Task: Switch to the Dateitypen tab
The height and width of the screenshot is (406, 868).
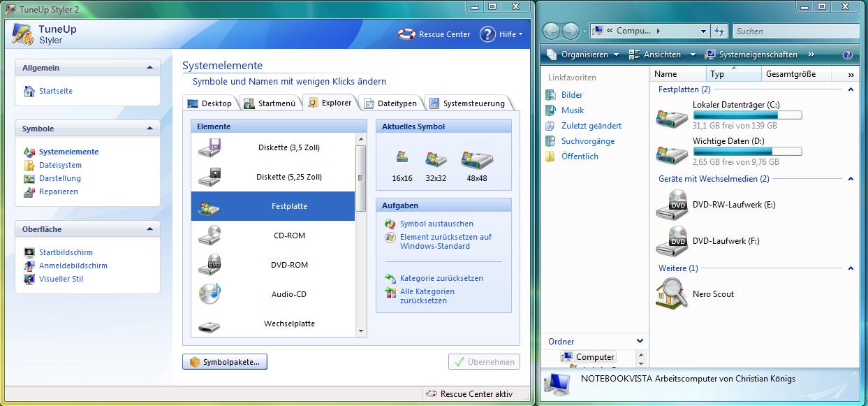Action: point(391,103)
